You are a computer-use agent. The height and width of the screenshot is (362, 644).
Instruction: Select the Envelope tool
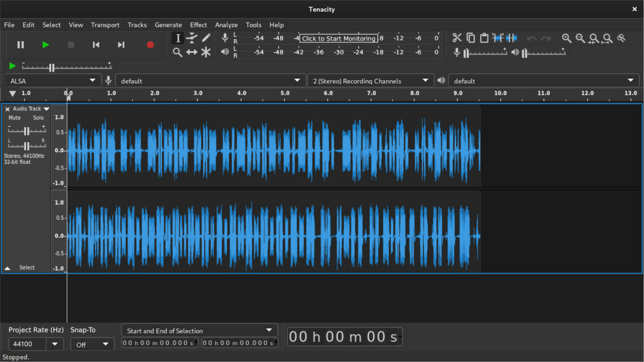[192, 38]
